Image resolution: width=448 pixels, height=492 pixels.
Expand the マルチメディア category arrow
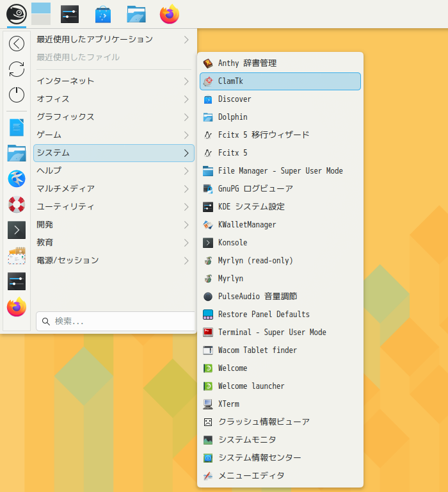pyautogui.click(x=186, y=189)
